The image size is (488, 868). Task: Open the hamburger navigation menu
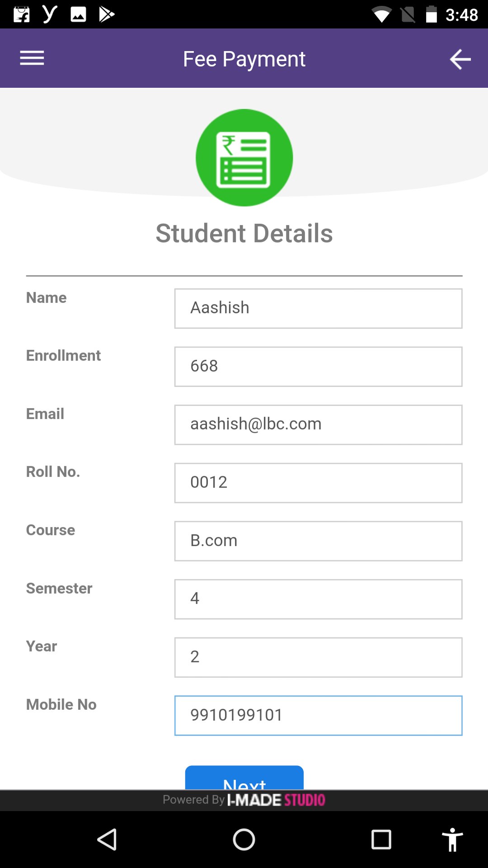click(32, 58)
